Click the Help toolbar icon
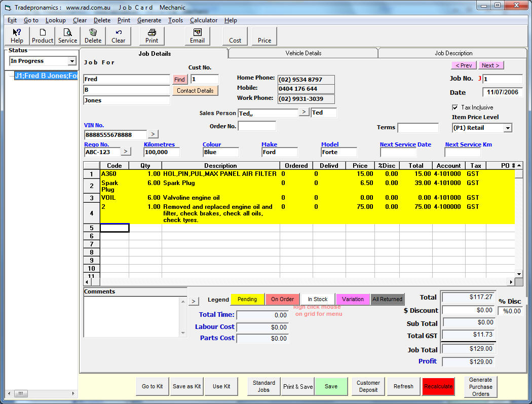Screen dimensions: 532x404 [17, 36]
